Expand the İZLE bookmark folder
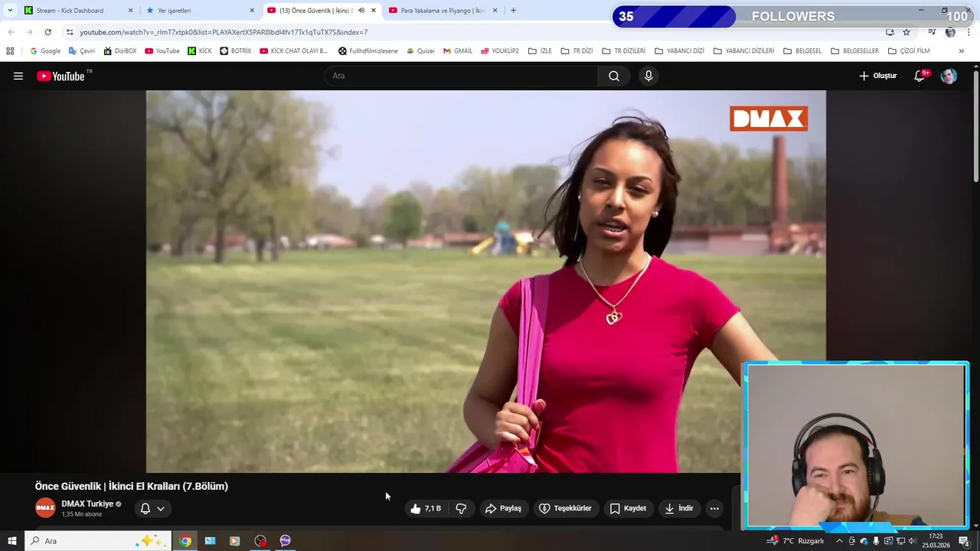 [x=540, y=51]
